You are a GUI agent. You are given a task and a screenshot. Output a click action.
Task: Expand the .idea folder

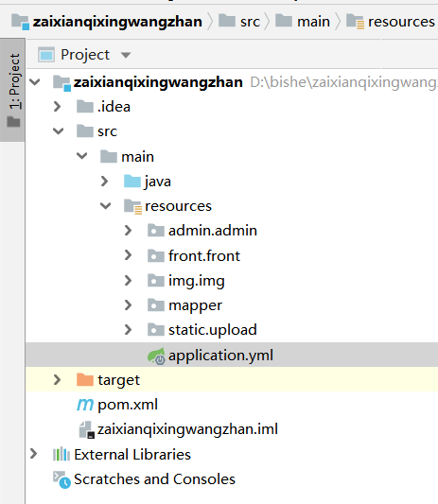[x=58, y=107]
